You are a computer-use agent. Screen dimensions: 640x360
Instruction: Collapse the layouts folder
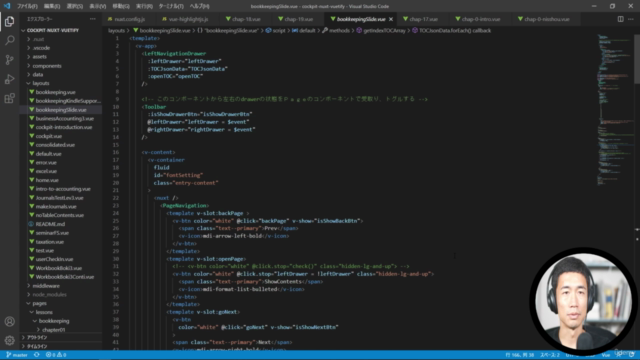click(41, 83)
